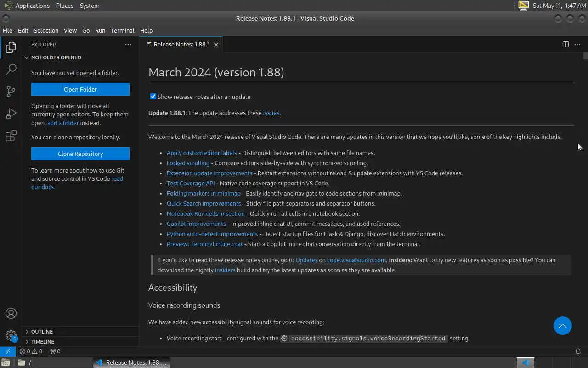This screenshot has width=588, height=368.
Task: Open editor more actions ellipsis
Action: click(577, 45)
